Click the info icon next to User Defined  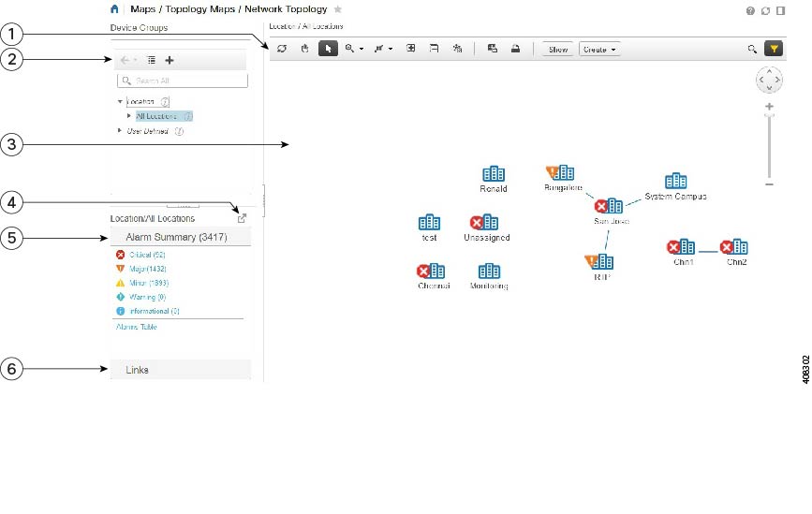[x=179, y=131]
